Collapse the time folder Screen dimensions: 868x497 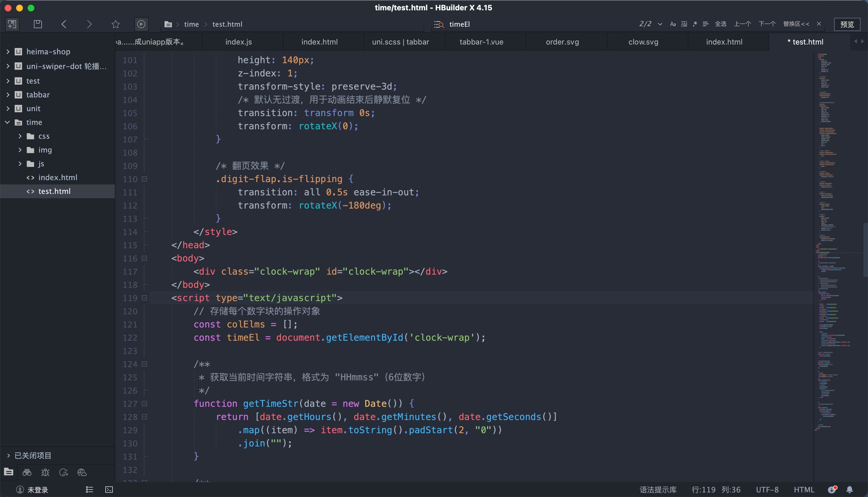[x=7, y=122]
